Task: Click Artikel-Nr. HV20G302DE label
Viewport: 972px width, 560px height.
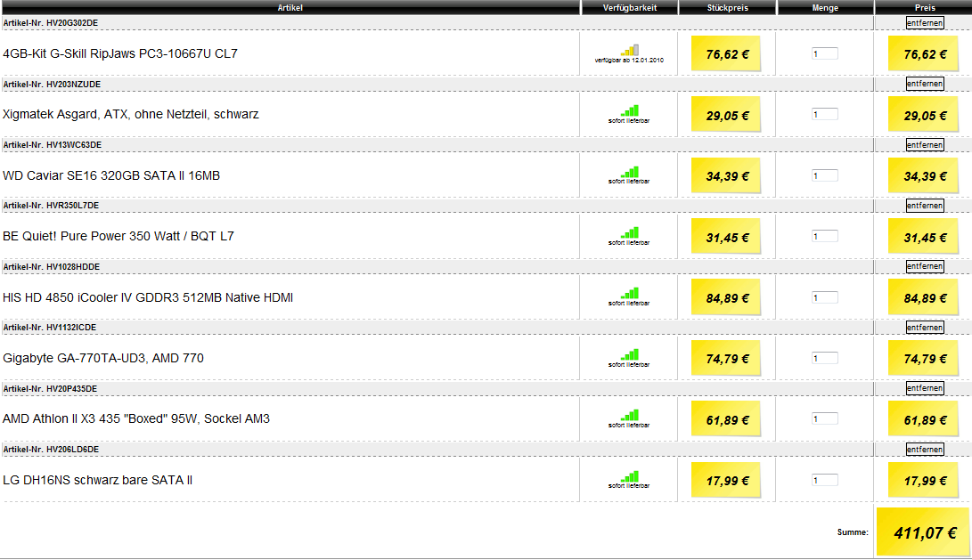Action: pos(51,23)
